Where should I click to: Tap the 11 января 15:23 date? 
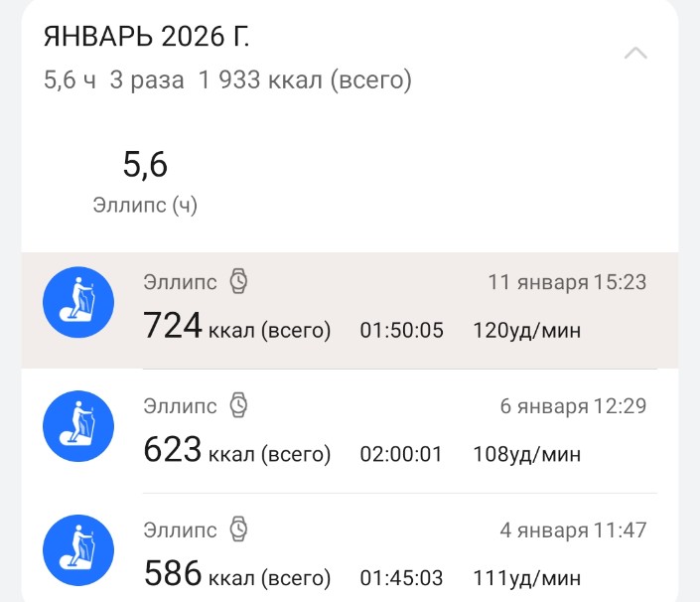point(567,283)
